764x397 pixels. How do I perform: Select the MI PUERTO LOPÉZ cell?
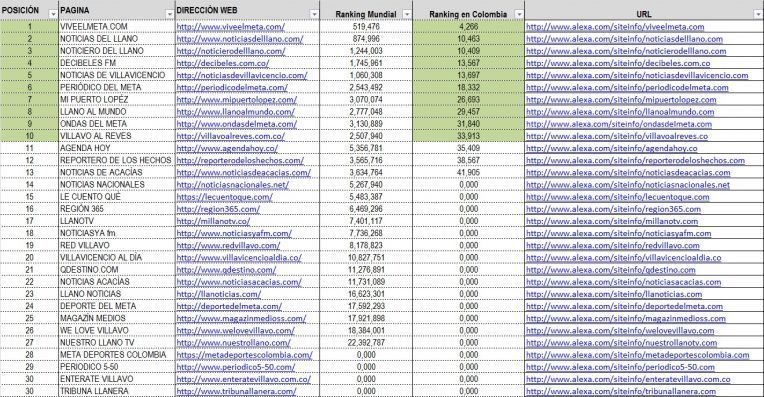(116, 99)
